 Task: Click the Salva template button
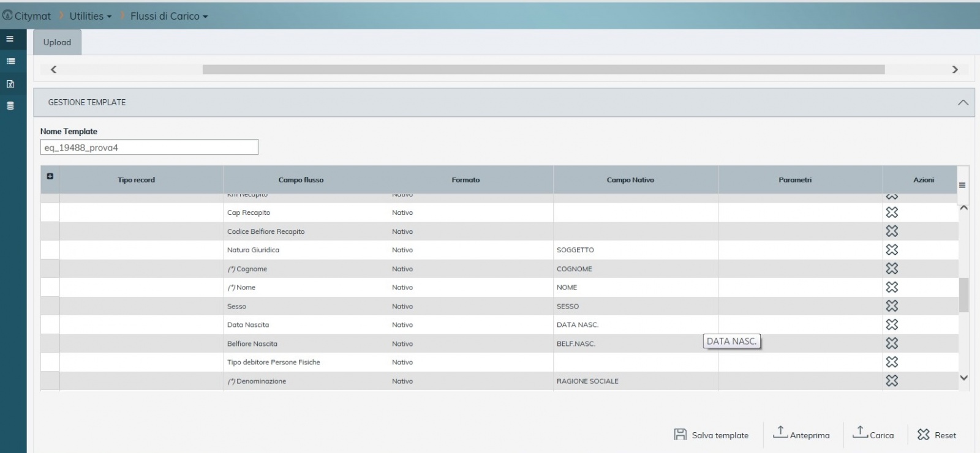point(712,435)
